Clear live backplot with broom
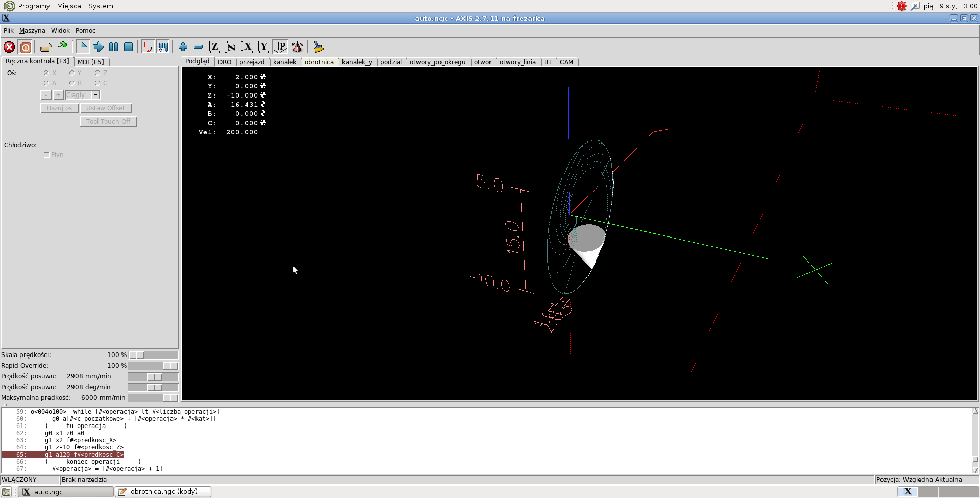This screenshot has height=498, width=980. [318, 47]
